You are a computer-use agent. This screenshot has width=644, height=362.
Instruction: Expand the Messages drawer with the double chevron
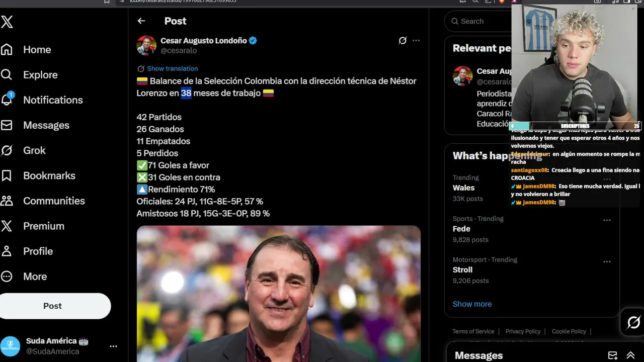click(630, 355)
